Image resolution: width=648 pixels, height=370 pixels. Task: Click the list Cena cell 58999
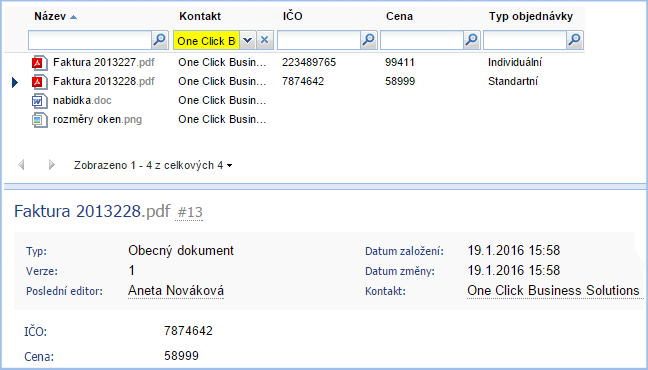pyautogui.click(x=400, y=81)
